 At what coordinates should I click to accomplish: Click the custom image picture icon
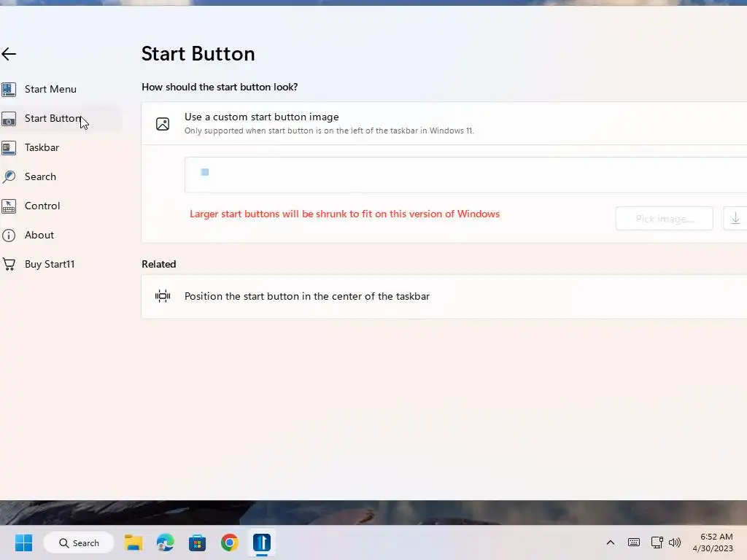163,124
